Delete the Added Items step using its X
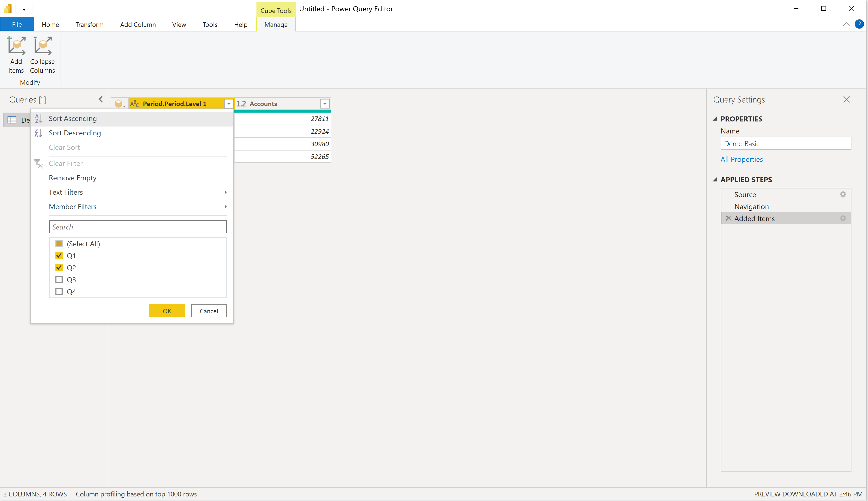The image size is (868, 501). click(x=728, y=218)
